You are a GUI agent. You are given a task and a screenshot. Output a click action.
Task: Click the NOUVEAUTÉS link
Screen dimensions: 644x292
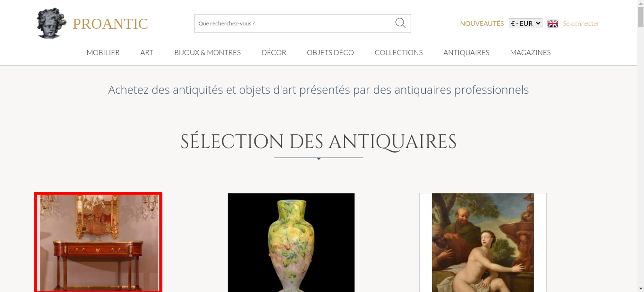[482, 23]
